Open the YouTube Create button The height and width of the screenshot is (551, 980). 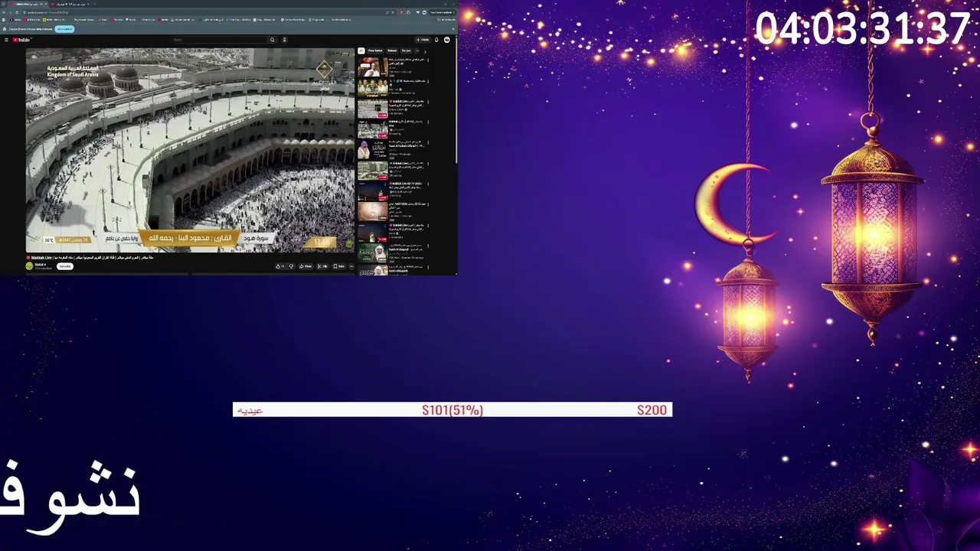tap(423, 40)
